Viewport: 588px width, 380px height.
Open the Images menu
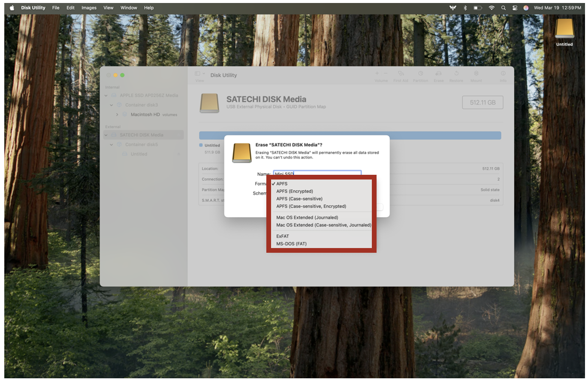coord(89,8)
